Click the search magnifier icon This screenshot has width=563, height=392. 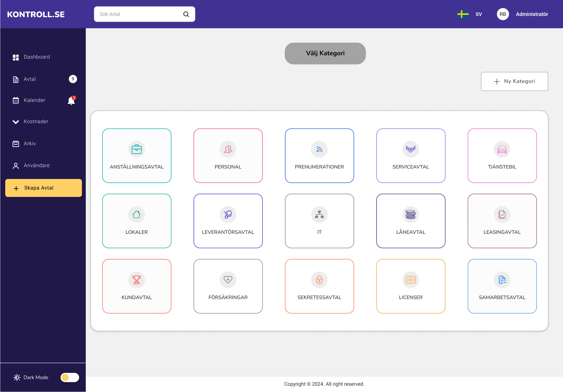186,14
